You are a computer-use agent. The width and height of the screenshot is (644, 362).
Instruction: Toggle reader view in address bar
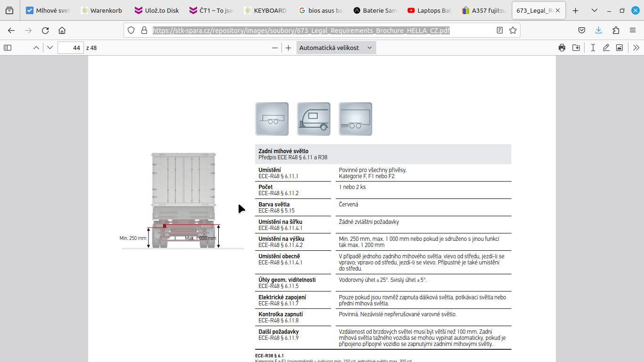(500, 30)
